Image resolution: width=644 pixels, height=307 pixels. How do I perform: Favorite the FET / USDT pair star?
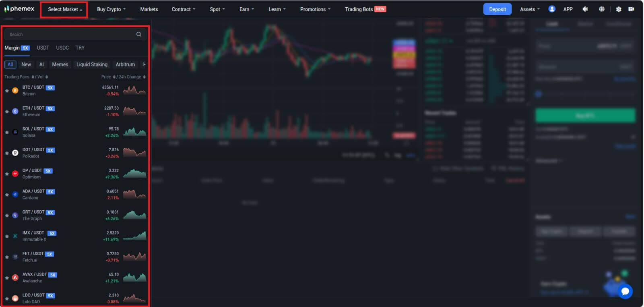[x=7, y=257]
